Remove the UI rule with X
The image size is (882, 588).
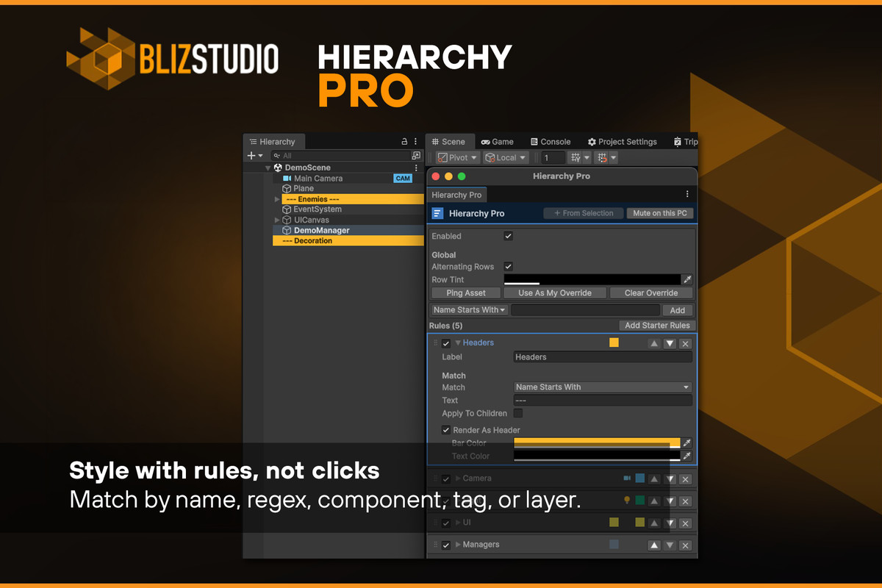(685, 523)
